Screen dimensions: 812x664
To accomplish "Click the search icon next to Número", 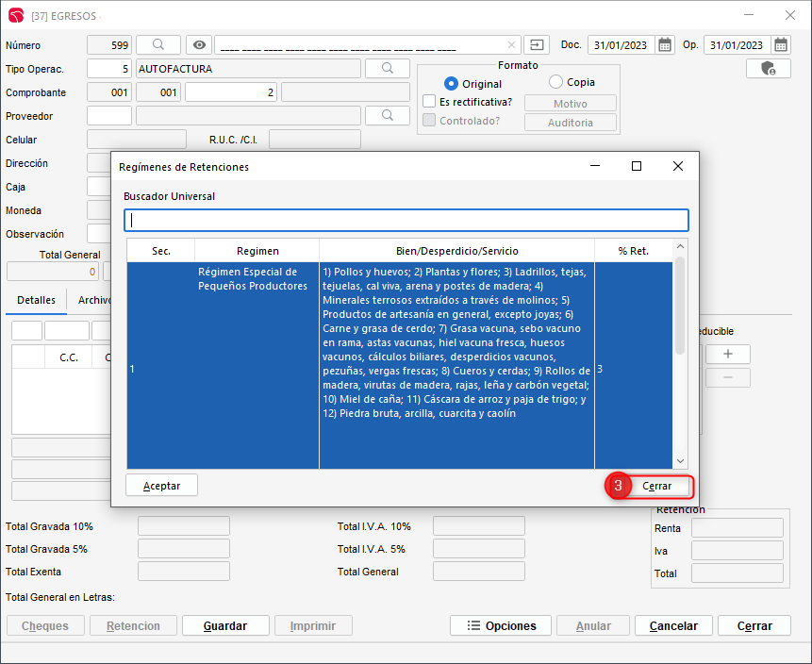I will click(x=158, y=44).
